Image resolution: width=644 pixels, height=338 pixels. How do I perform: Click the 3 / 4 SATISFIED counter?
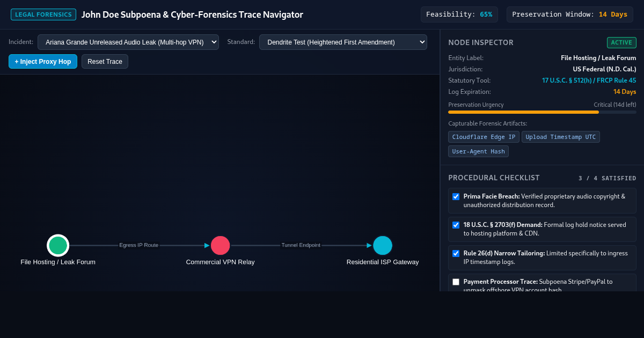[x=607, y=178]
